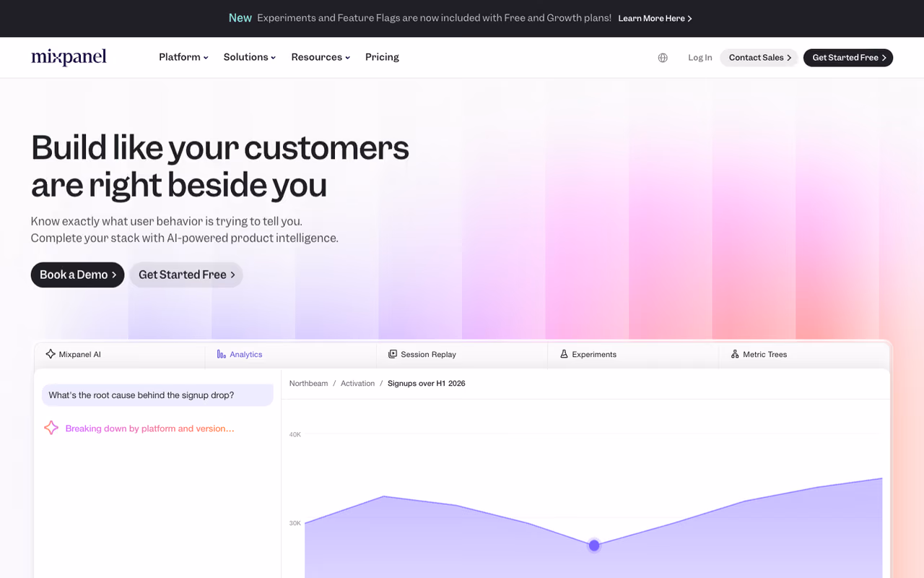Image resolution: width=924 pixels, height=578 pixels.
Task: Click the Breaking down by platform text
Action: tap(149, 428)
